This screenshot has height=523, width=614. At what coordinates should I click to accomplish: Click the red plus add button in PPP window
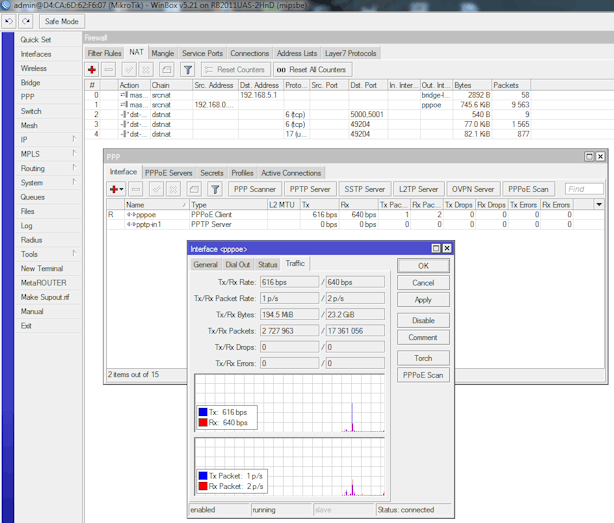pos(114,189)
